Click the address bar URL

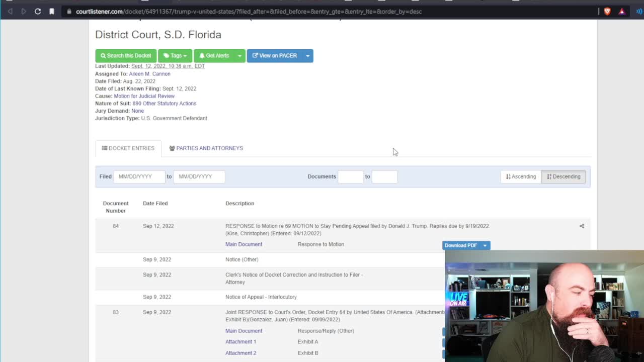[249, 12]
